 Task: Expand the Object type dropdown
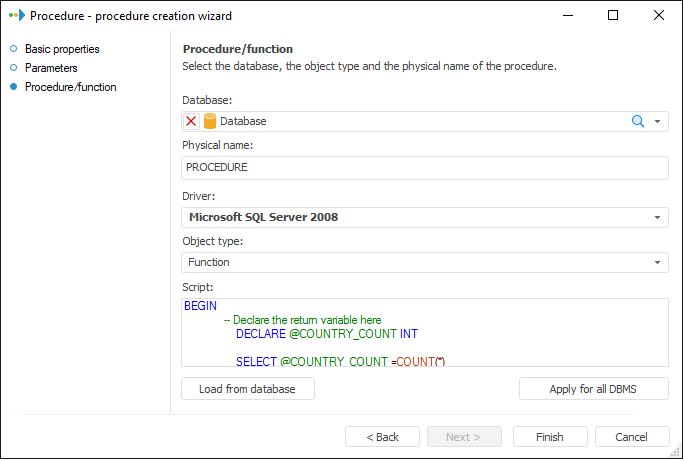click(x=658, y=262)
